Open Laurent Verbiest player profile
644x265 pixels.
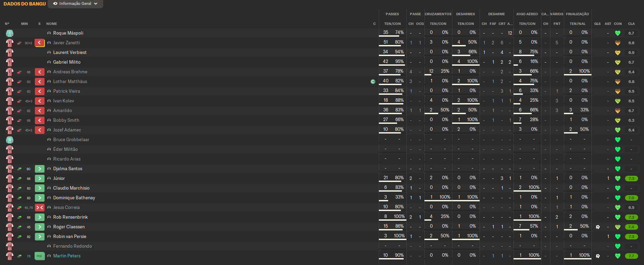tap(70, 53)
